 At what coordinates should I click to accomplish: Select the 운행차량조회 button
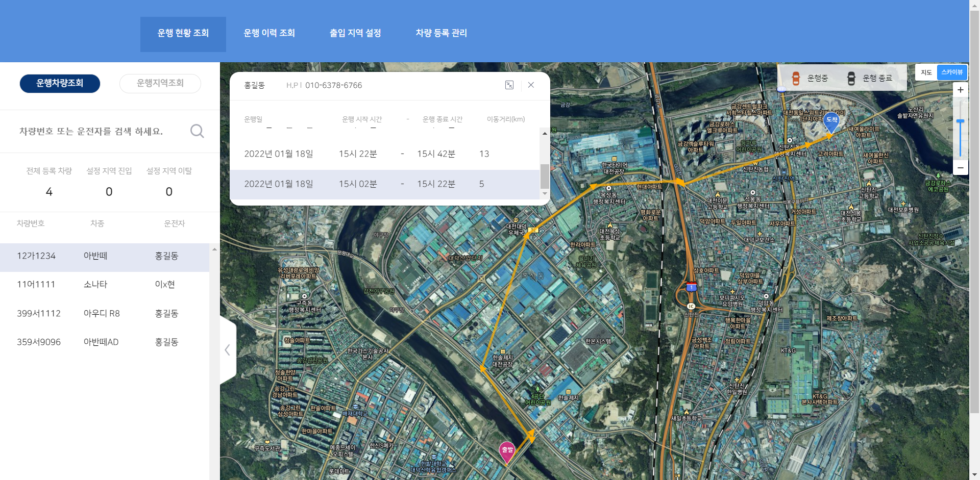click(60, 83)
